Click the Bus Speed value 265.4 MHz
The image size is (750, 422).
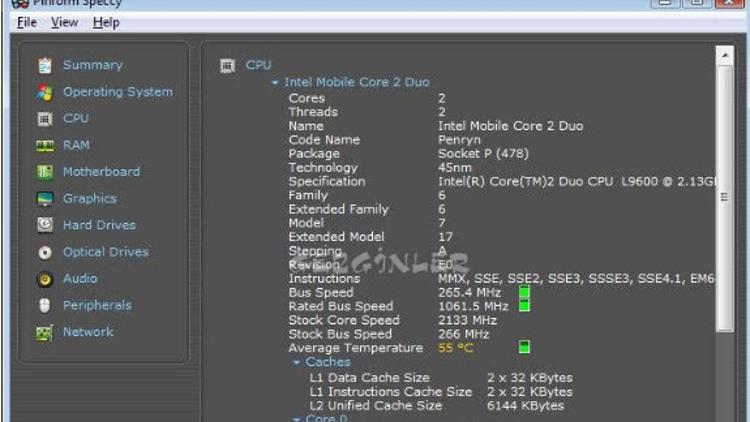click(x=469, y=292)
